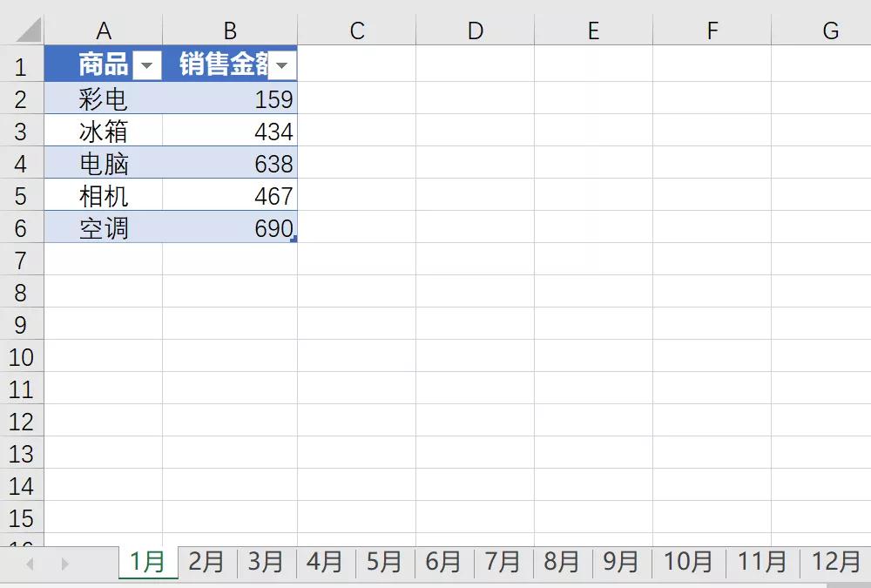Select the cell containing 空调
This screenshot has width=871, height=588.
pyautogui.click(x=104, y=228)
